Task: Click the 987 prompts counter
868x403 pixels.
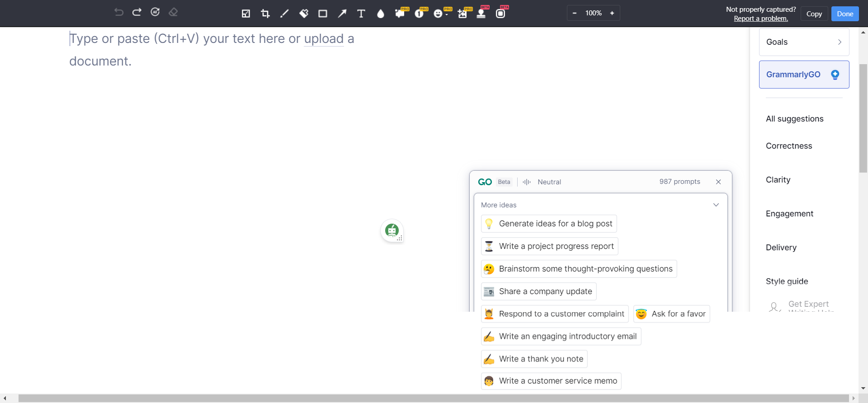Action: (x=679, y=182)
